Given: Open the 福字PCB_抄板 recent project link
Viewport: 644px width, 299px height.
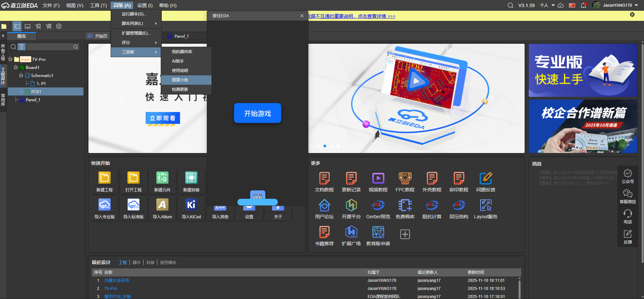Looking at the screenshot, I should (x=117, y=297).
